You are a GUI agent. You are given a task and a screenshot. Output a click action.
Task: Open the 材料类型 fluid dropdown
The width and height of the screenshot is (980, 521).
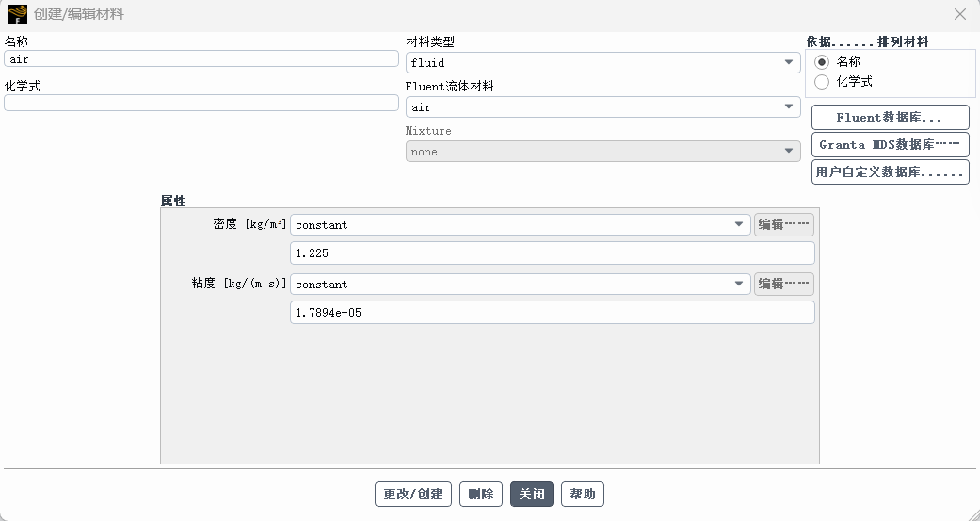(603, 62)
